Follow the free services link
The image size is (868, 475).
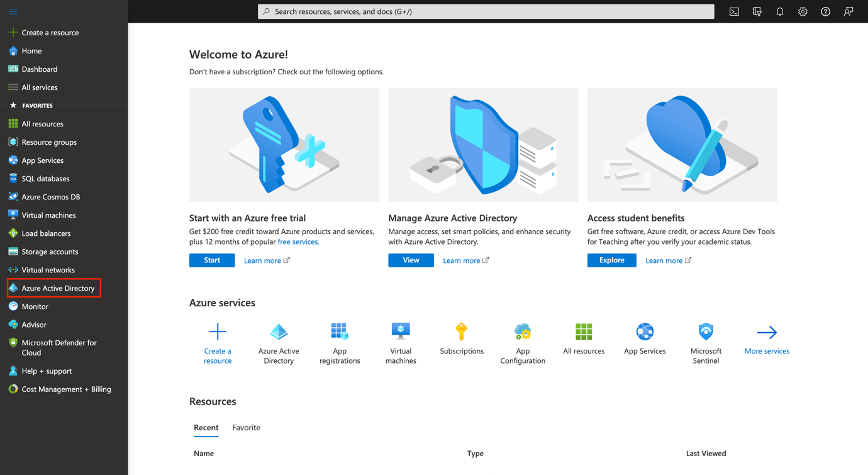298,242
